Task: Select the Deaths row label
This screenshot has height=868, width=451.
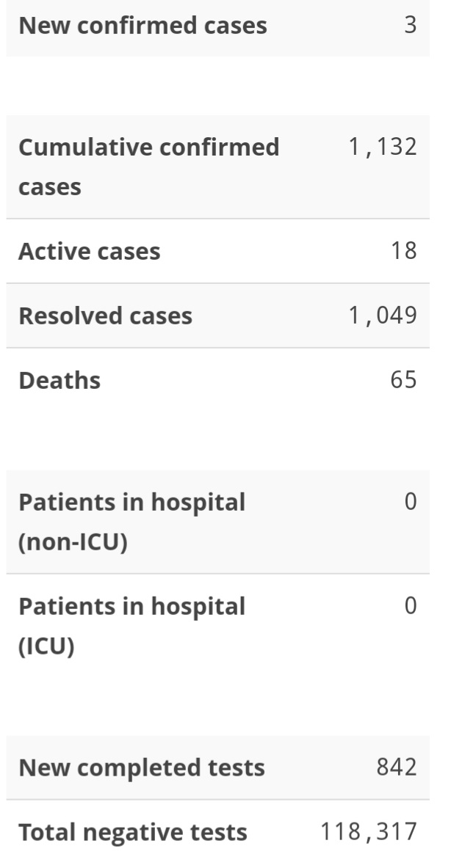Action: [59, 381]
